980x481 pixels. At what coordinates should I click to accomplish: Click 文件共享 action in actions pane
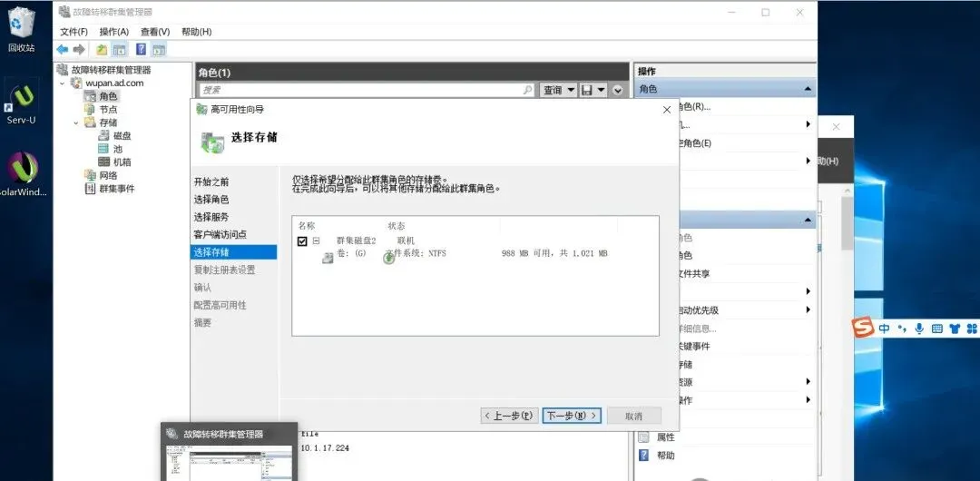pos(694,274)
